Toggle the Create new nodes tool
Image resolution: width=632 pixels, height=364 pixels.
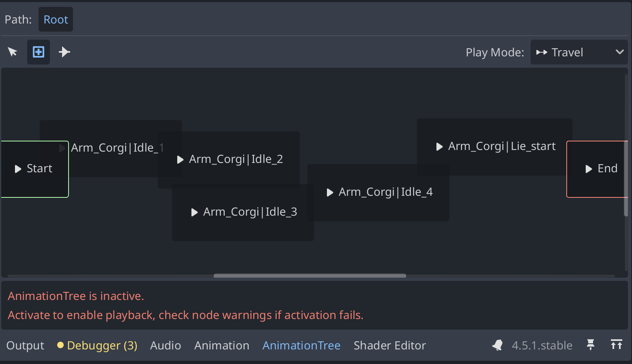(x=39, y=52)
